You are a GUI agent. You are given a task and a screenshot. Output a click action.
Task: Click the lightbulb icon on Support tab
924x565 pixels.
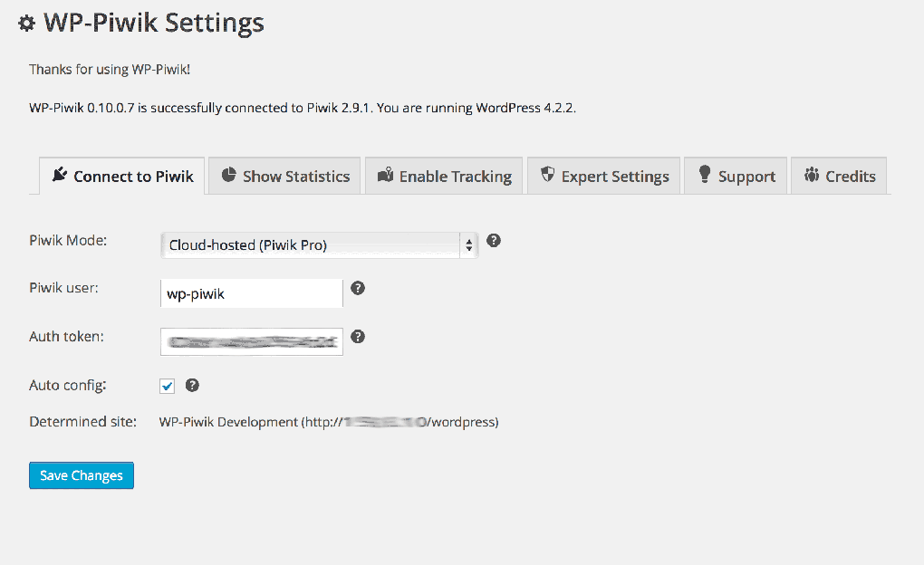pos(705,176)
